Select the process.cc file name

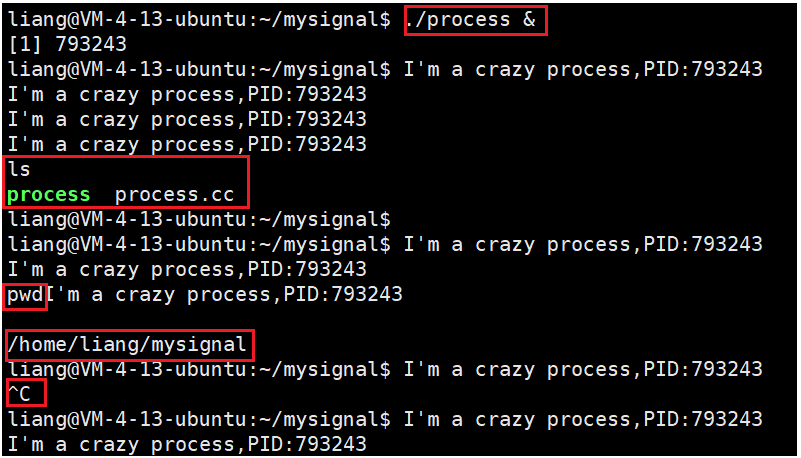(174, 194)
